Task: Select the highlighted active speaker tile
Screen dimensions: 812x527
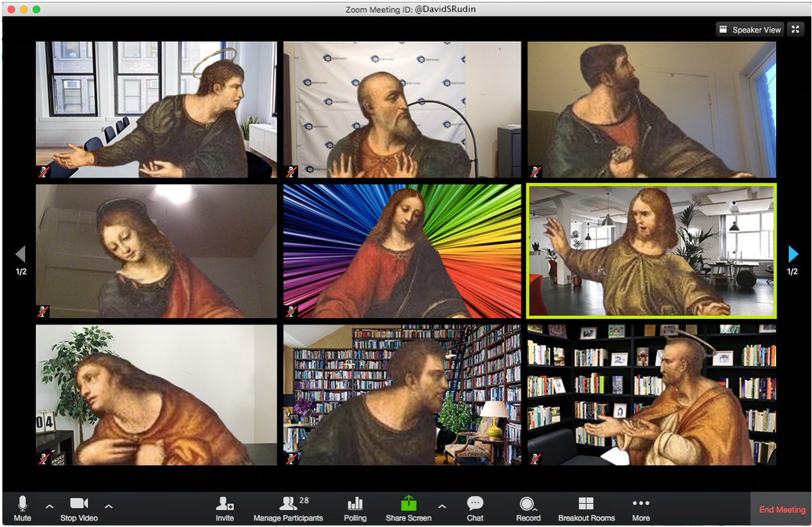Action: click(651, 251)
